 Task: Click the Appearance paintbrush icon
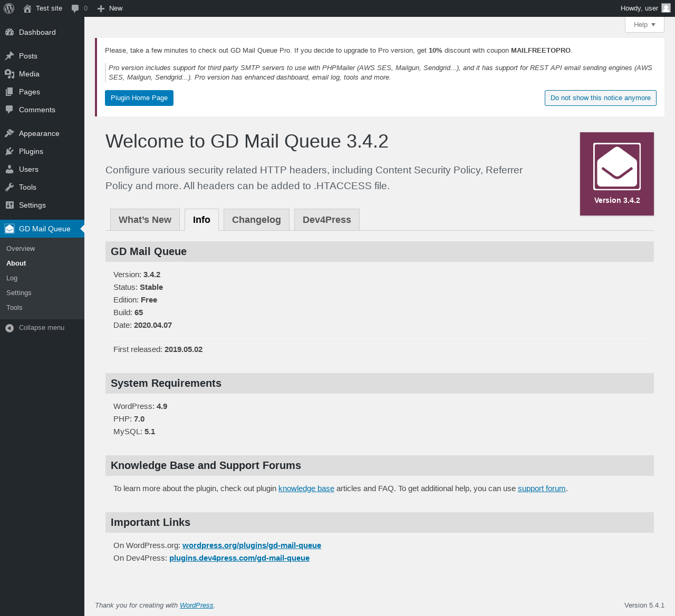pyautogui.click(x=9, y=133)
